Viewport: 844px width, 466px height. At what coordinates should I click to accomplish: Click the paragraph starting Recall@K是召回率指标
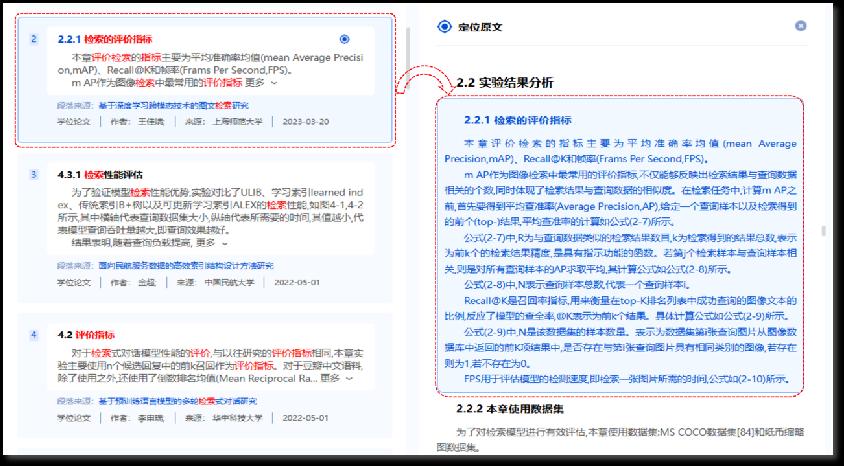coord(620,308)
